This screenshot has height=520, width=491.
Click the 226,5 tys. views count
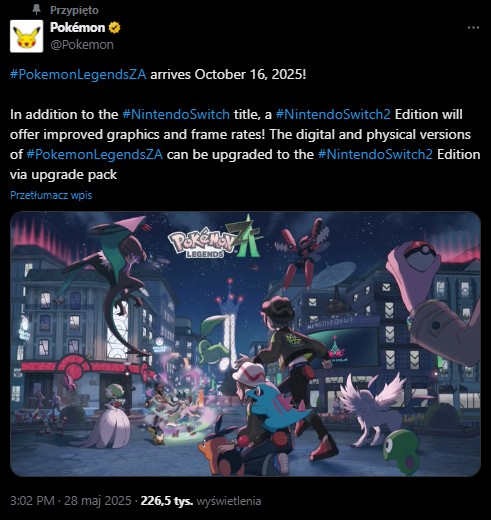click(x=167, y=501)
